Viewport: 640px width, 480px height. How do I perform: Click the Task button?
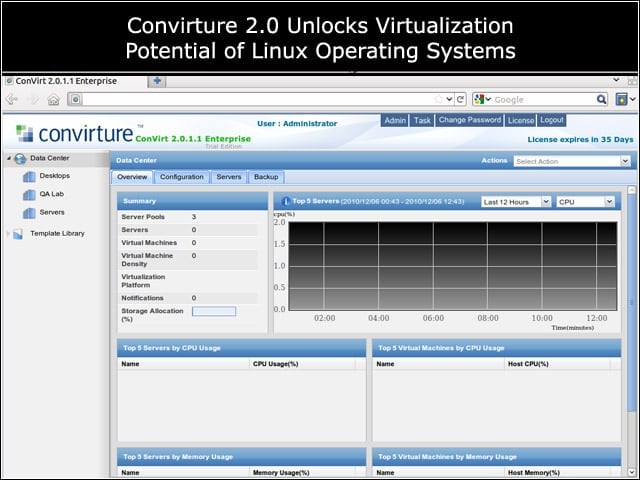[x=422, y=120]
